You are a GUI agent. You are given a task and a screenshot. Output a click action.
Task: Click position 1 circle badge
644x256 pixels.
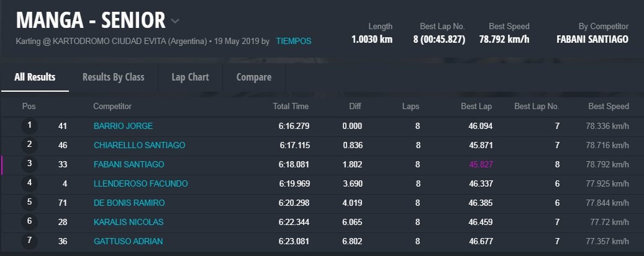click(x=29, y=126)
